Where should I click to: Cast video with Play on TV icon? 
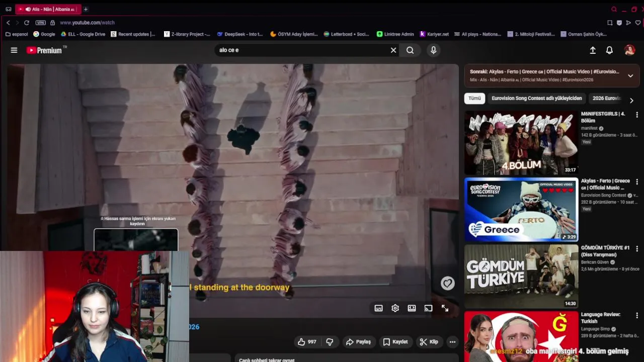point(428,308)
